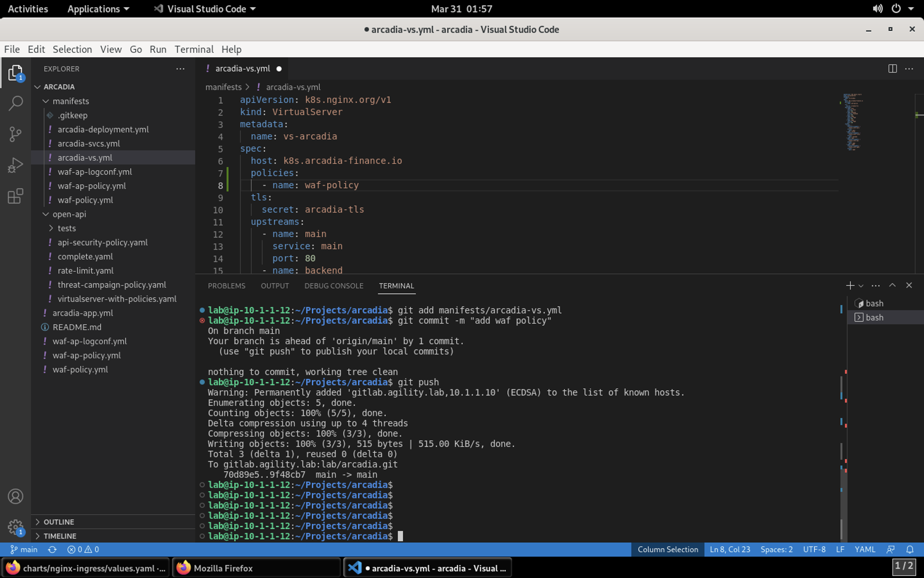Change LF end of line sequence
This screenshot has width=924, height=578.
pyautogui.click(x=840, y=549)
